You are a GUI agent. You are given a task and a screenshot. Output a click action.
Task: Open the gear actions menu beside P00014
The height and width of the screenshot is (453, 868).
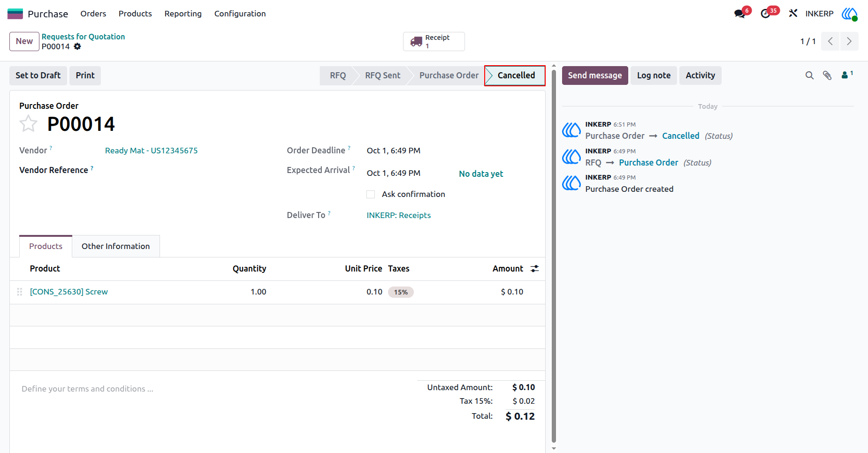pyautogui.click(x=77, y=46)
